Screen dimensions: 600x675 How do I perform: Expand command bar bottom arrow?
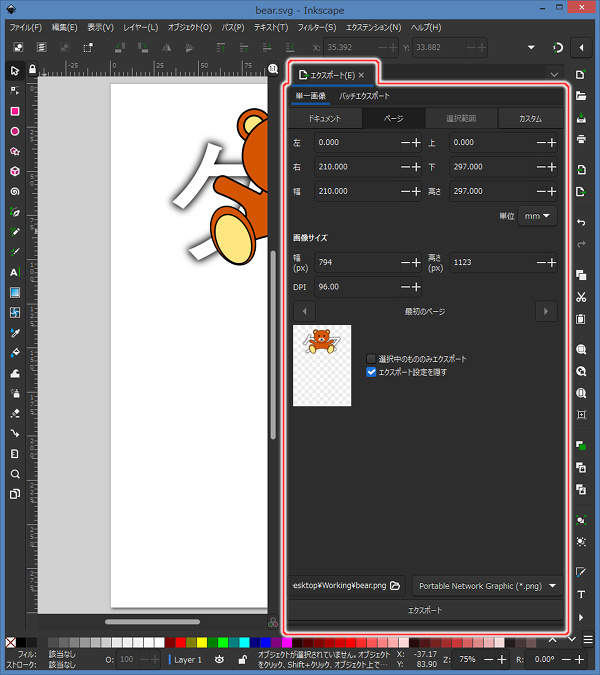pyautogui.click(x=581, y=617)
